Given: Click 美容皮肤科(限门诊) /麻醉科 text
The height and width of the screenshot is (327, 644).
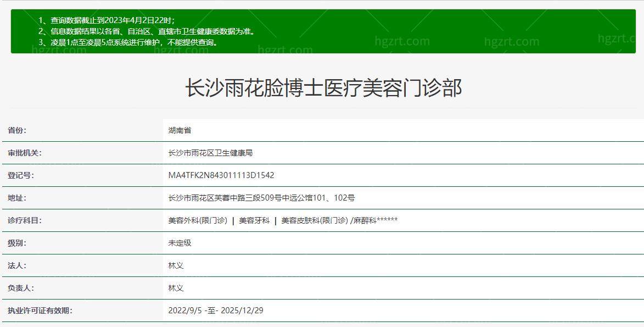Looking at the screenshot, I should pos(329,220).
